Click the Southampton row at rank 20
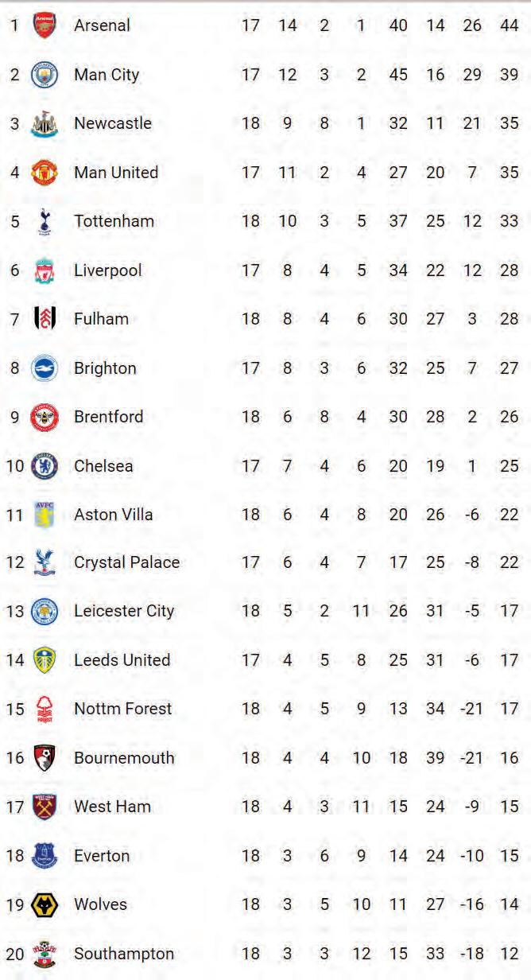The image size is (531, 980). (x=265, y=954)
